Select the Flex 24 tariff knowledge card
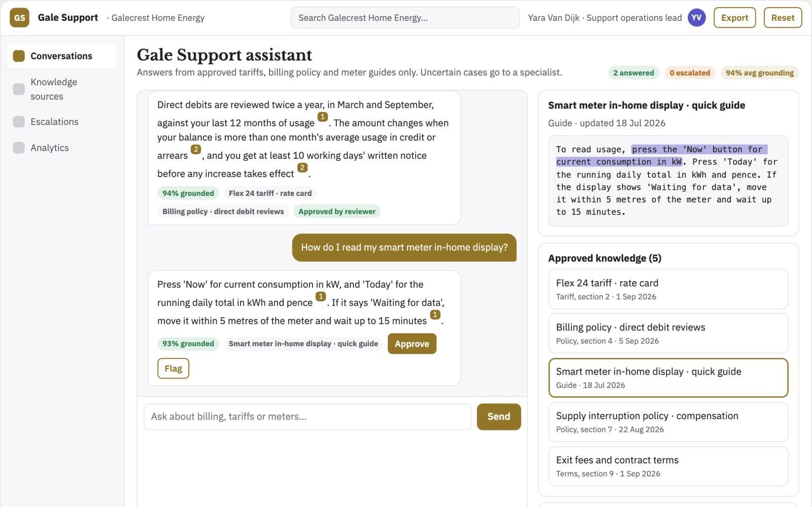Viewport: 812px width, 507px height. click(668, 289)
